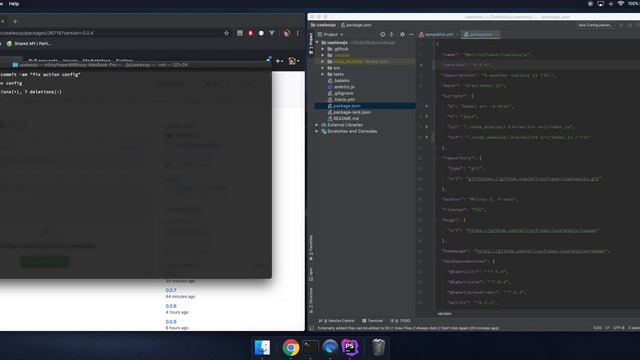Click the locate/scroll-from-source target icon in Project panel
The image size is (640, 360).
pos(382,35)
